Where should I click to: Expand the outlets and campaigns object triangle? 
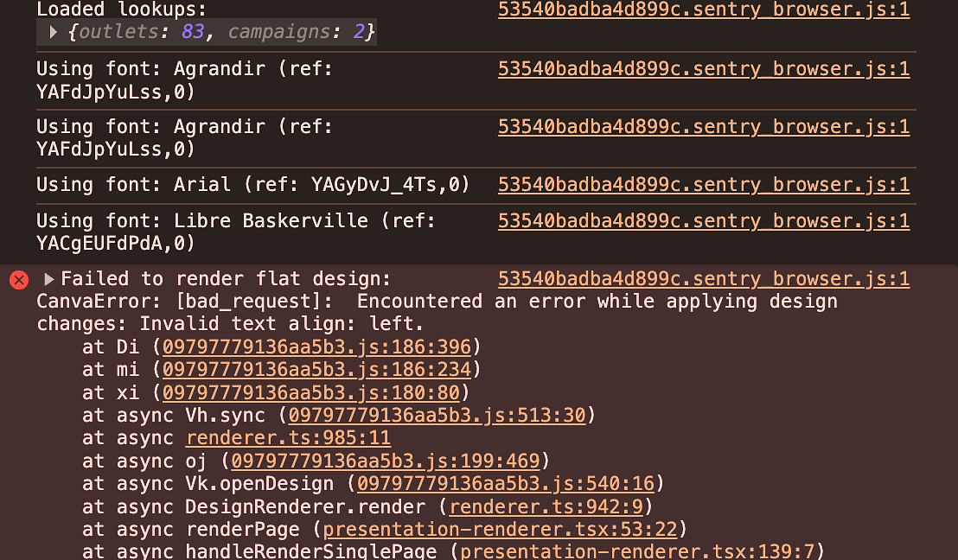pos(53,33)
